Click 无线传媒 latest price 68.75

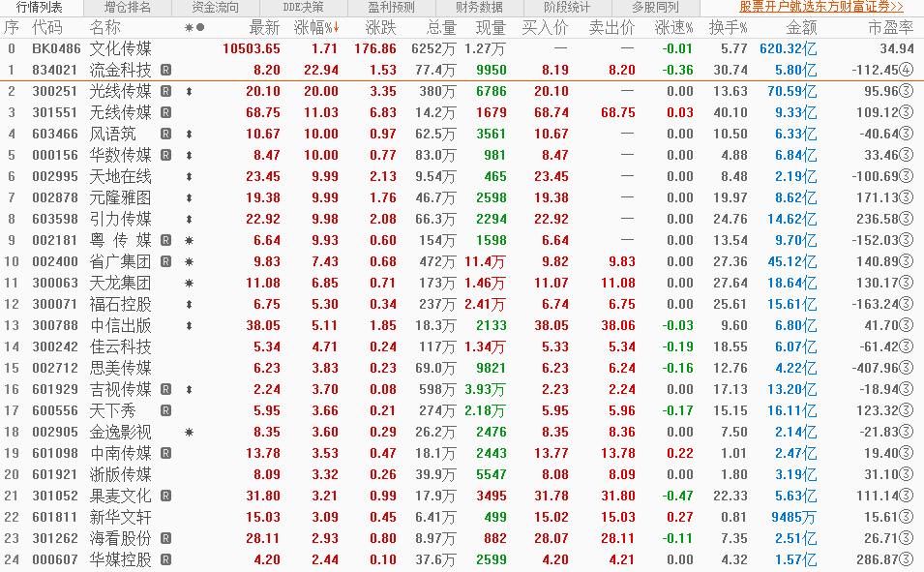[263, 112]
